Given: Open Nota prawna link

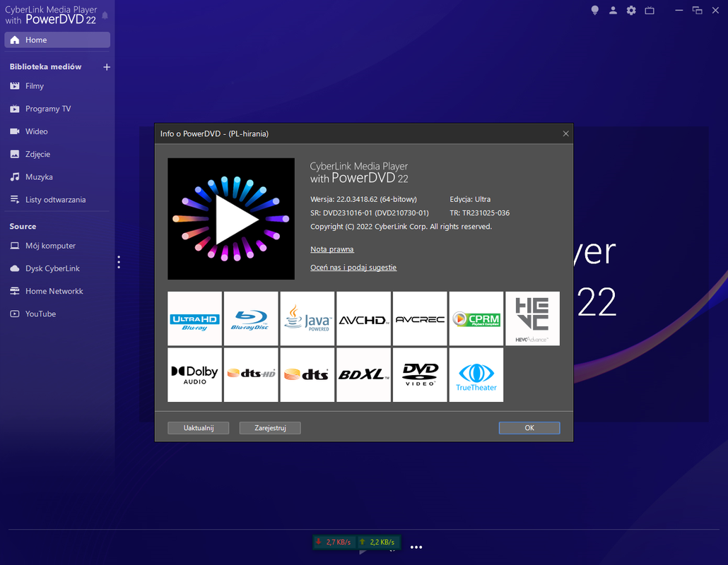Looking at the screenshot, I should pyautogui.click(x=332, y=249).
